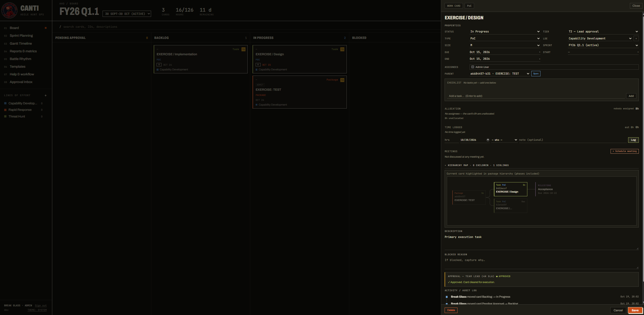Viewport: 644px width, 315px height.
Task: Open Help & workflow in sidebar
Action: (x=22, y=74)
